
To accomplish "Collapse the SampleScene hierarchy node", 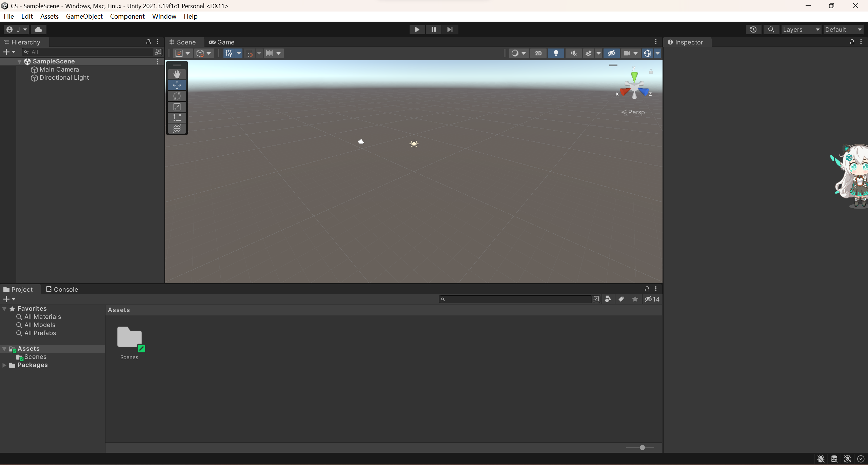I will click(x=20, y=61).
